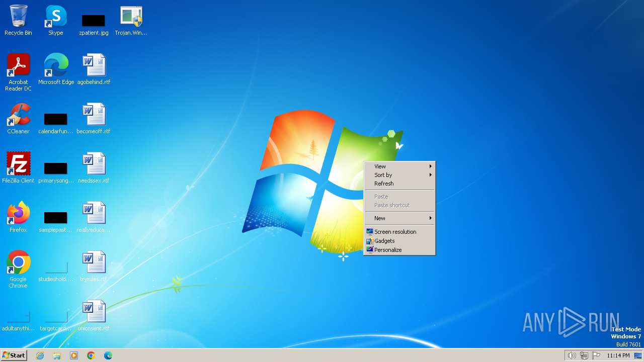Click the 11:14 PM taskbar clock

[x=618, y=355]
